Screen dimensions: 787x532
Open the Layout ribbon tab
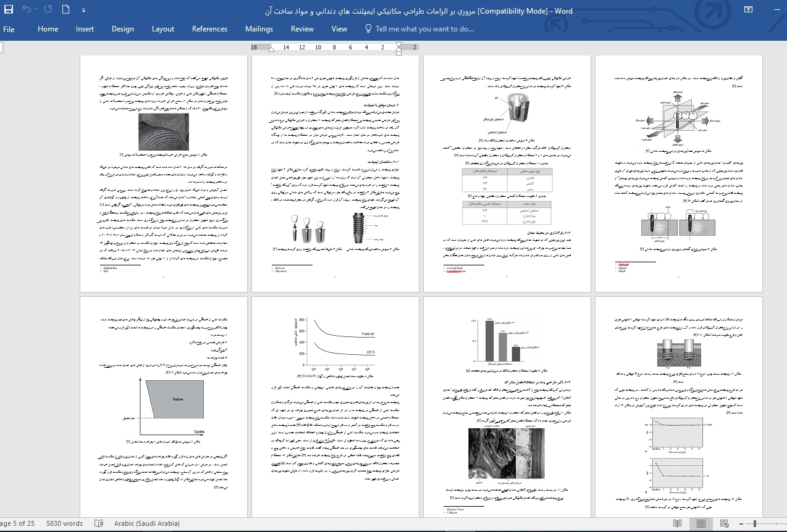(x=163, y=29)
